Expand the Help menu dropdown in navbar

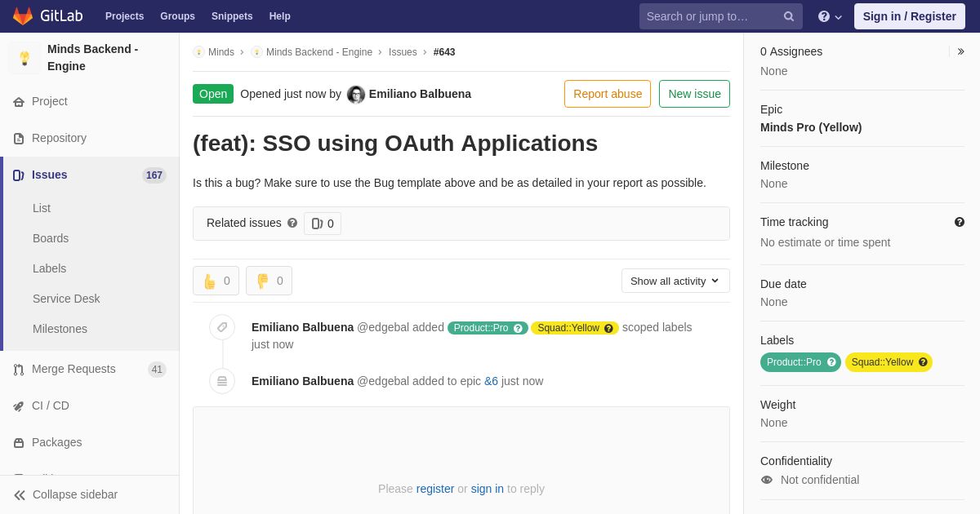coord(830,16)
